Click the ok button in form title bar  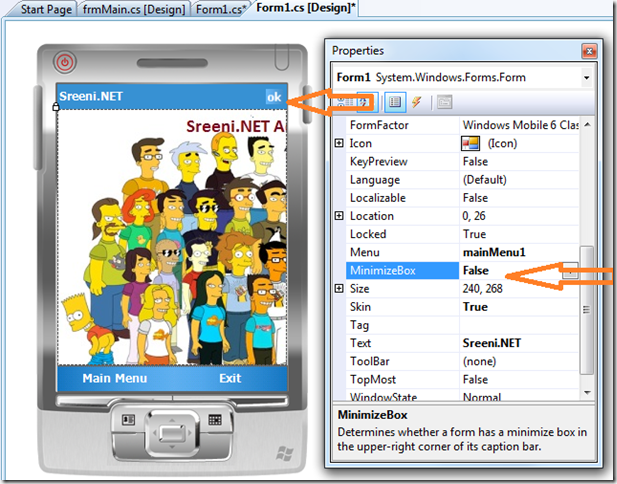coord(274,97)
